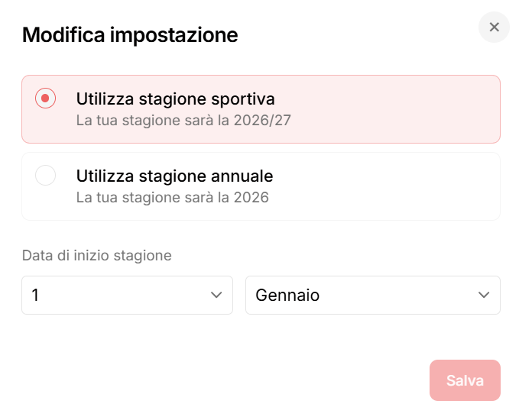The image size is (519, 420).
Task: Click the chevron arrow beside Gennaio
Action: 483,295
